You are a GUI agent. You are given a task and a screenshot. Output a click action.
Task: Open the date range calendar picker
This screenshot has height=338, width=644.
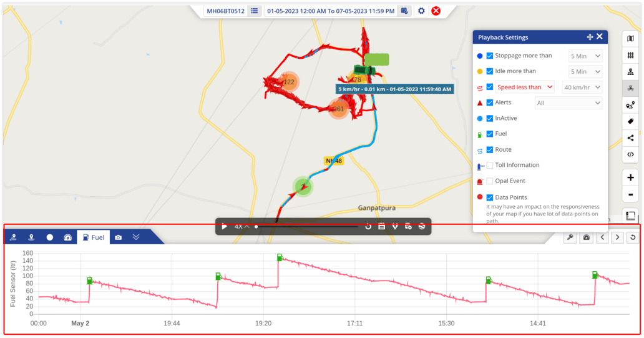click(x=405, y=11)
